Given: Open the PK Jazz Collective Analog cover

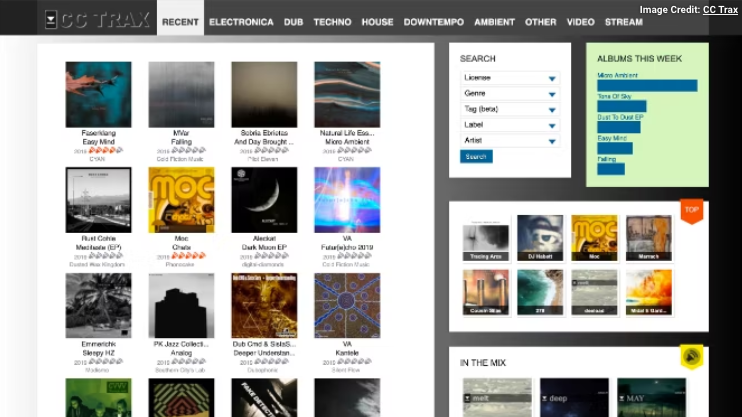Looking at the screenshot, I should pos(181,306).
